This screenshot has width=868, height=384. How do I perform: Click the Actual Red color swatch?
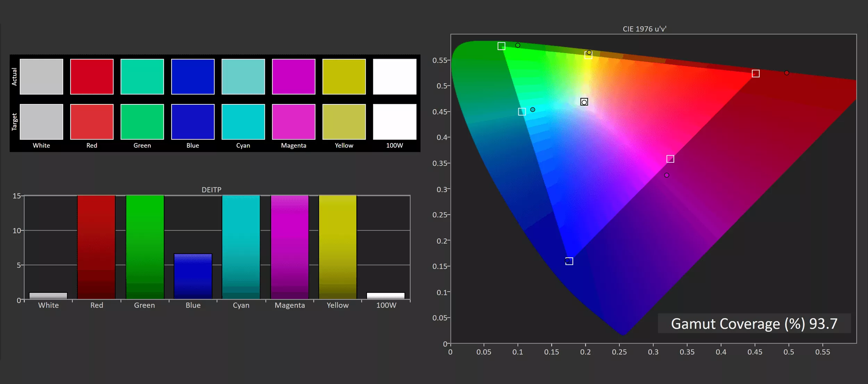point(92,77)
